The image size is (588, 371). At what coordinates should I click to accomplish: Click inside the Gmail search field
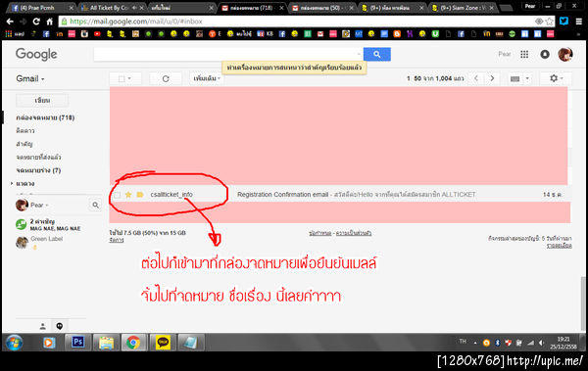(227, 55)
